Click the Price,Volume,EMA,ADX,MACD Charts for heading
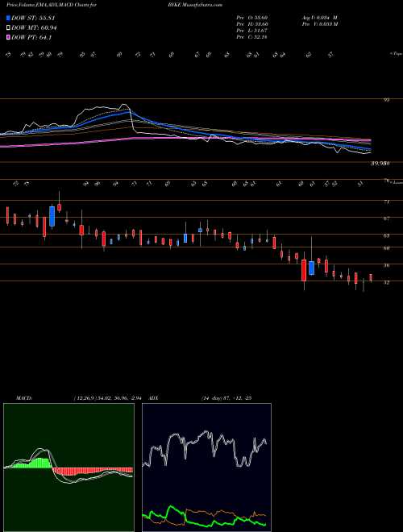 point(52,5)
